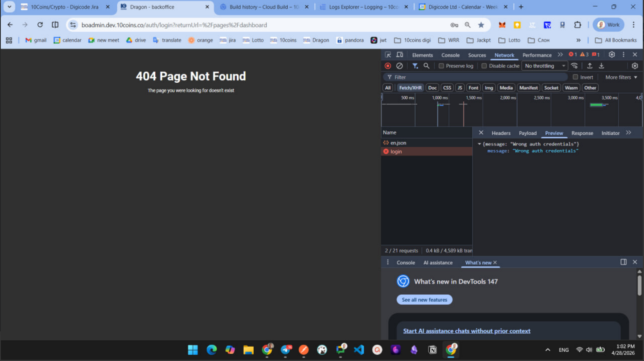
Task: Reload the page in Chrome
Action: click(x=40, y=25)
